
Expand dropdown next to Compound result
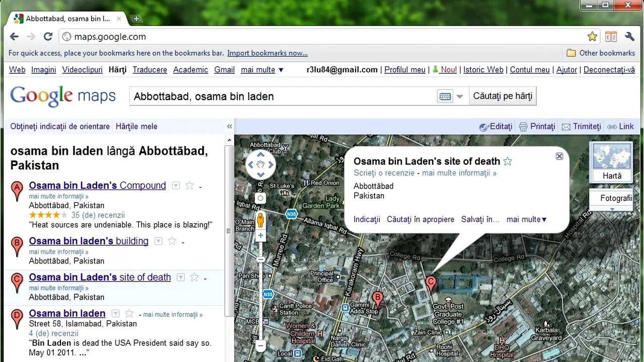pyautogui.click(x=176, y=186)
